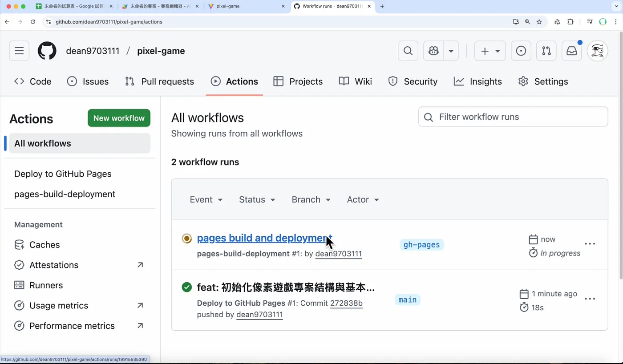
Task: Select the Actions tab
Action: pyautogui.click(x=235, y=81)
